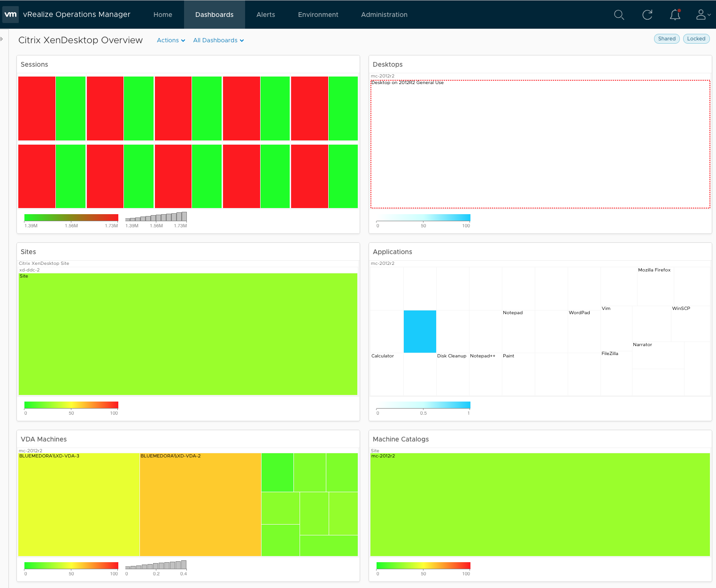Click the VDA Machines color legend gradient
Image resolution: width=716 pixels, height=588 pixels.
(71, 565)
